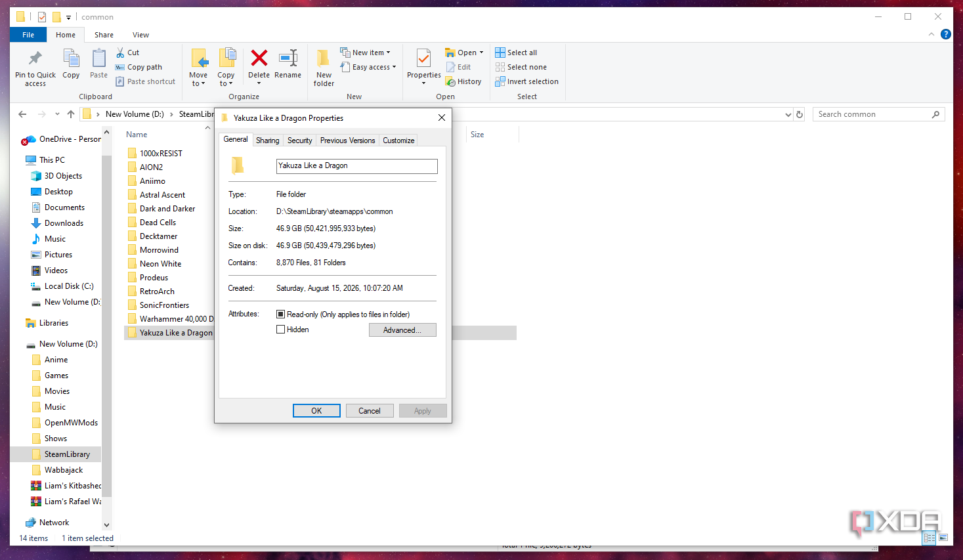This screenshot has width=963, height=560.
Task: Click the refresh button beside address bar
Action: click(x=800, y=114)
